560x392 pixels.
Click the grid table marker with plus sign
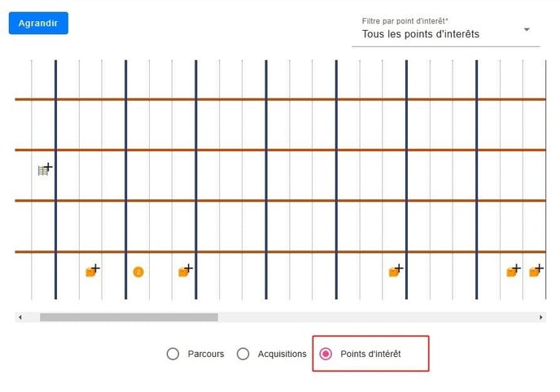[44, 170]
